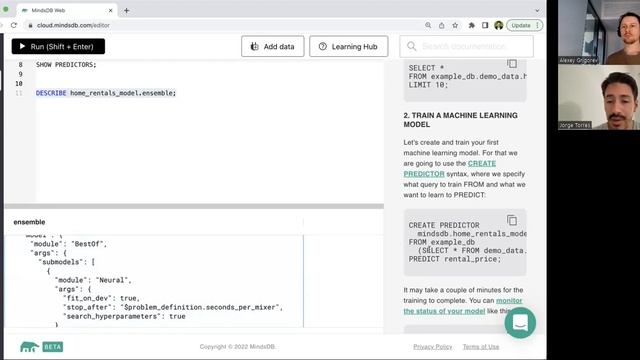Select the ensemble results column header
Screen dimensions: 640x360
(29, 222)
